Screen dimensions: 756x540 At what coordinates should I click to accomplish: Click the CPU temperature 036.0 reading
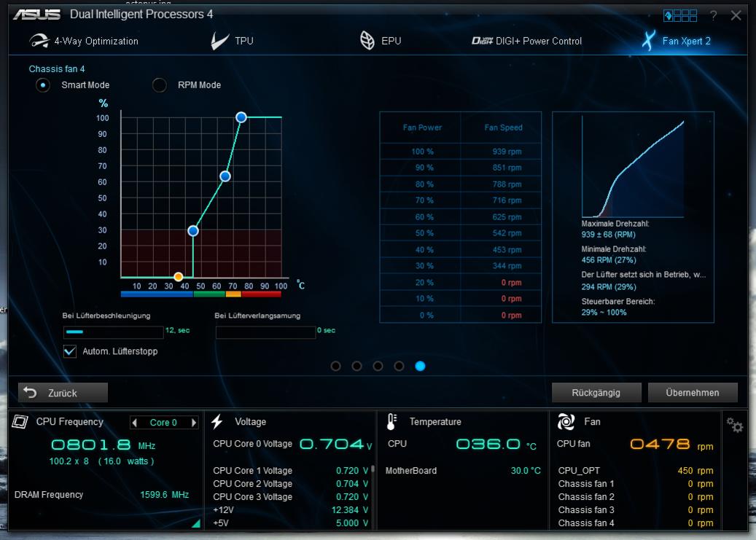pos(496,444)
